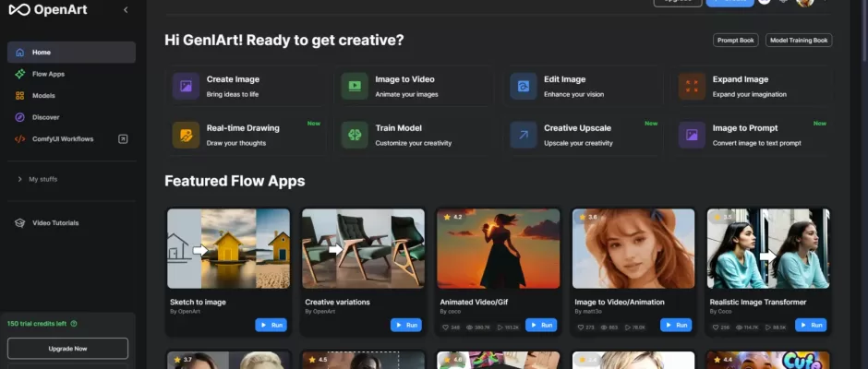Click the Featured Flow Apps heading
The width and height of the screenshot is (868, 369).
(x=235, y=181)
